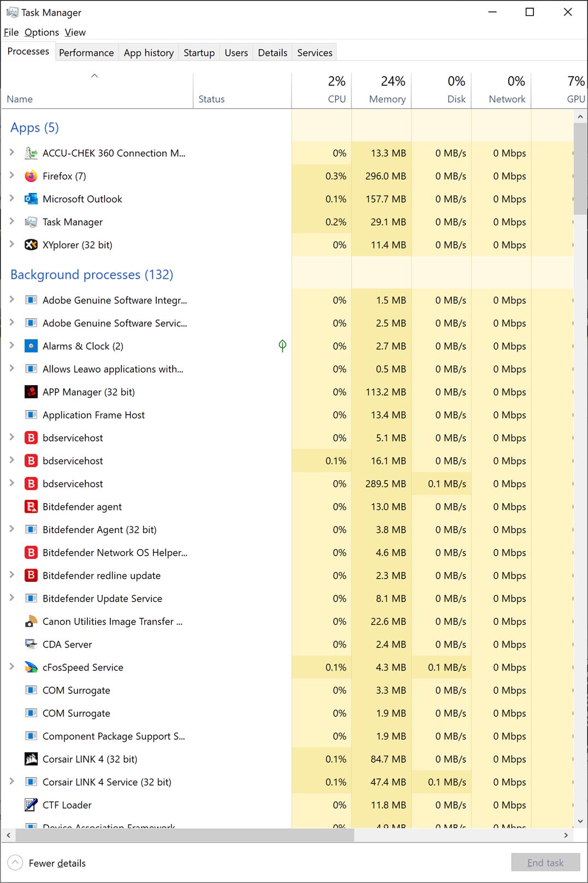Click the XYplorer process icon
This screenshot has width=588, height=883.
[x=31, y=245]
